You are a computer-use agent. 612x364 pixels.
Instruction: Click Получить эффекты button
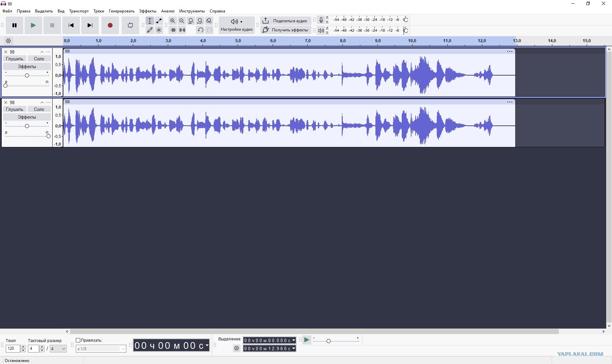(285, 30)
